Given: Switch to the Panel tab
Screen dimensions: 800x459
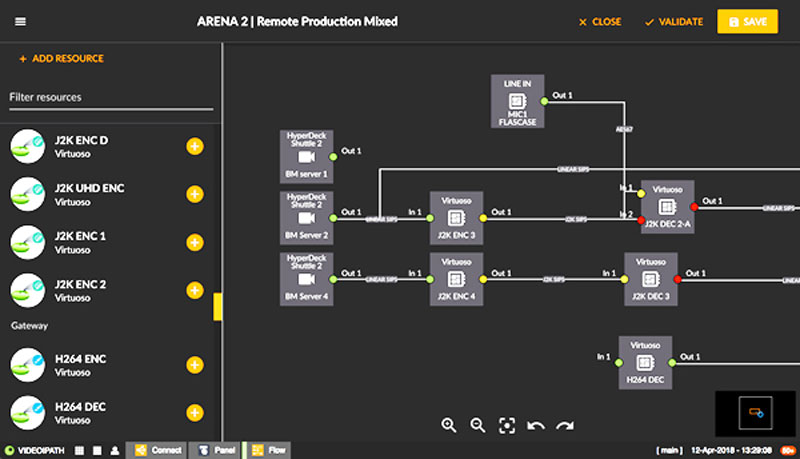Looking at the screenshot, I should tap(218, 450).
